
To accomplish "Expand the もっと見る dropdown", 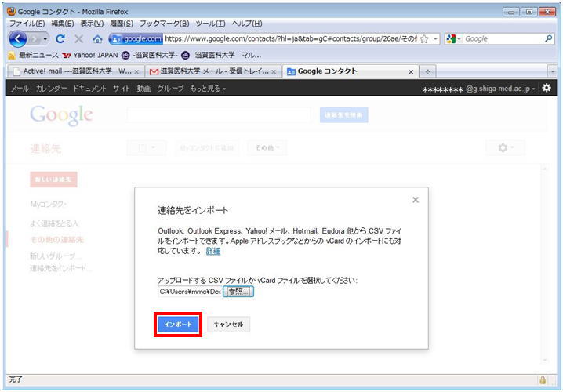I will [x=208, y=89].
